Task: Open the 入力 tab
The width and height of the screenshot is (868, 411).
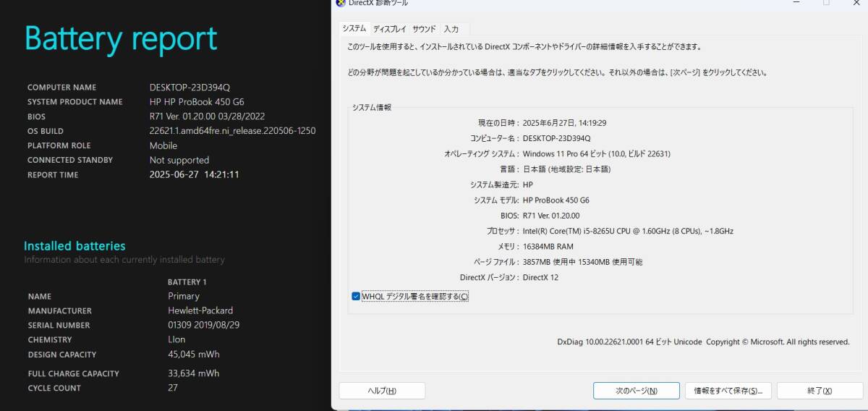Action: point(451,30)
